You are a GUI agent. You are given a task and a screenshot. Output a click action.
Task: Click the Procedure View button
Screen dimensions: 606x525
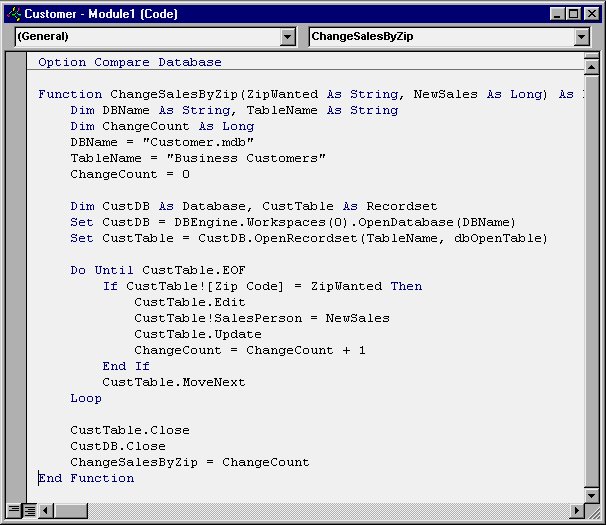(13, 510)
